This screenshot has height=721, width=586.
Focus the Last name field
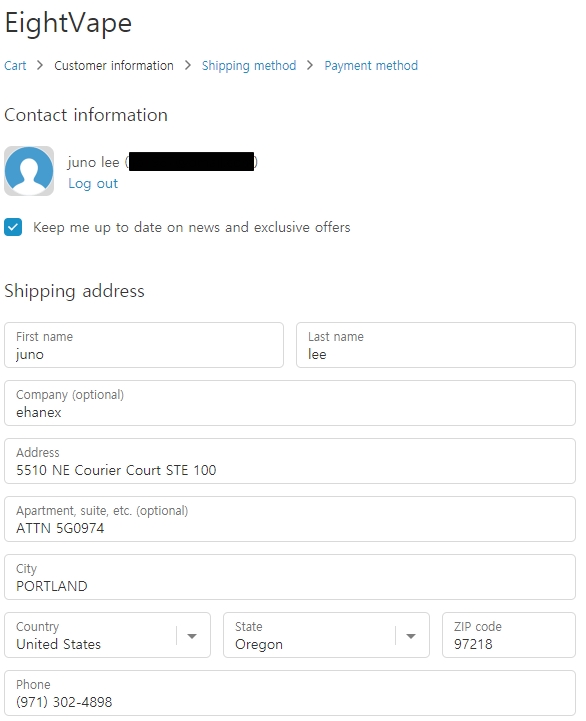pos(436,345)
